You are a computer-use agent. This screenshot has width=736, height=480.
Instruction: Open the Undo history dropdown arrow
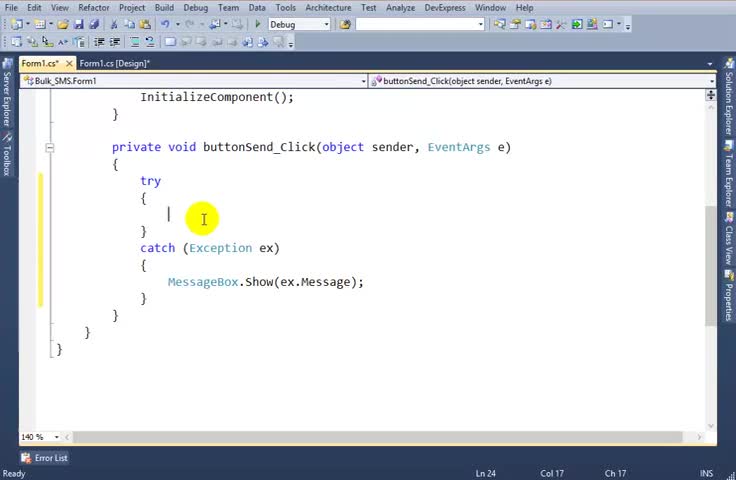point(177,24)
